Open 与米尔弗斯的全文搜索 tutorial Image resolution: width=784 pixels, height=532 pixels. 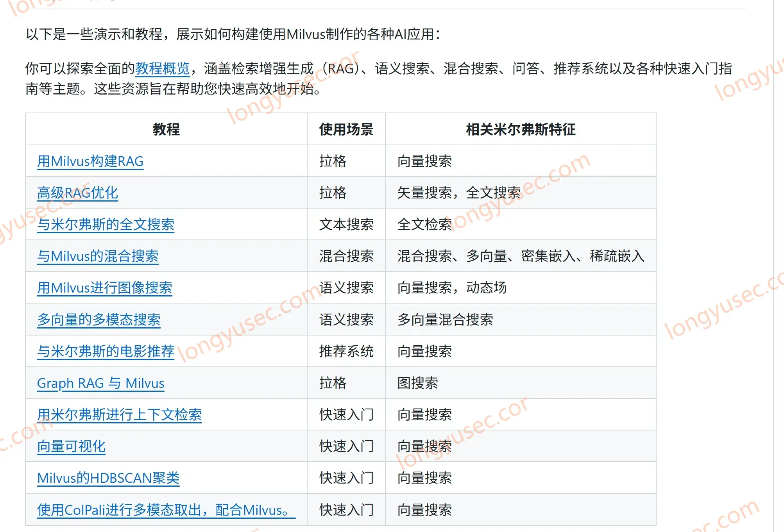click(106, 224)
